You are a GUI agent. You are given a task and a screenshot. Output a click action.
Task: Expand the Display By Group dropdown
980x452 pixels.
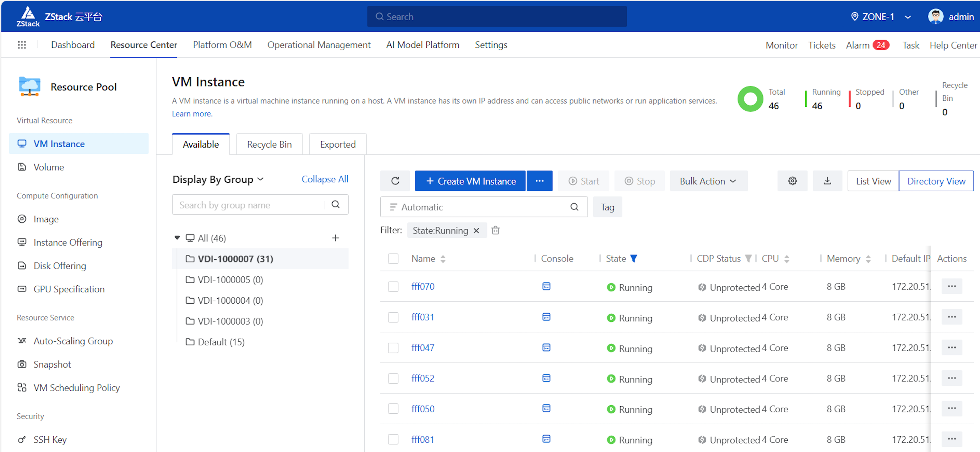click(x=218, y=180)
